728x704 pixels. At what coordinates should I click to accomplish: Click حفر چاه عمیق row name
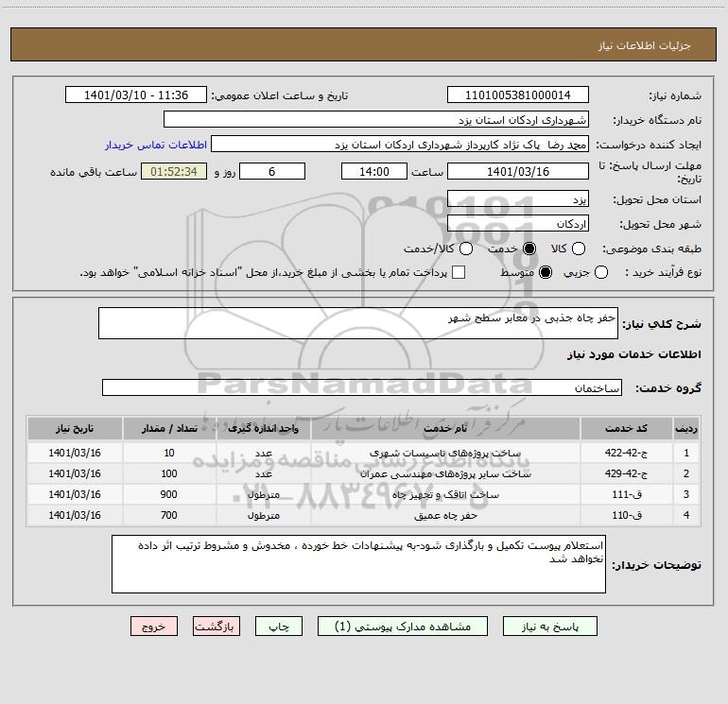pyautogui.click(x=445, y=515)
